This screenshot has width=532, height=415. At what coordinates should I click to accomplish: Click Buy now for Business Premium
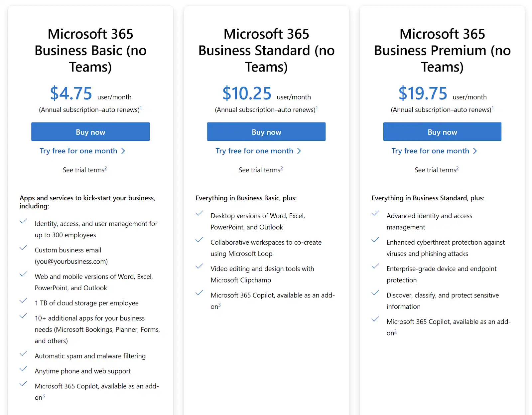point(442,132)
